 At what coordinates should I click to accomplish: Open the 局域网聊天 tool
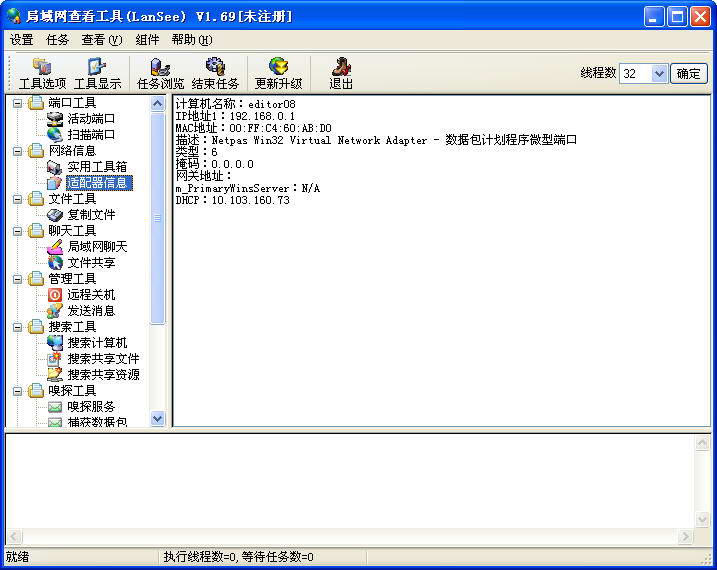[97, 247]
